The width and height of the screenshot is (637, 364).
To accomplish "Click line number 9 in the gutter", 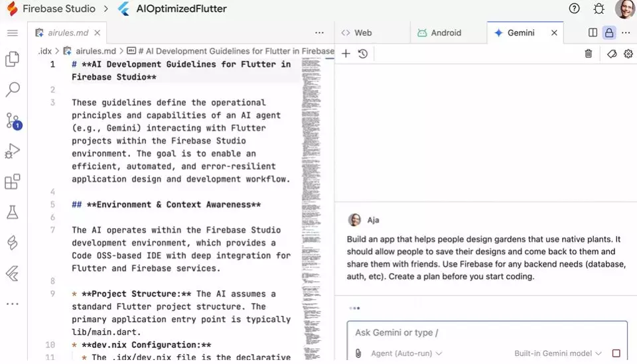I will click(52, 294).
